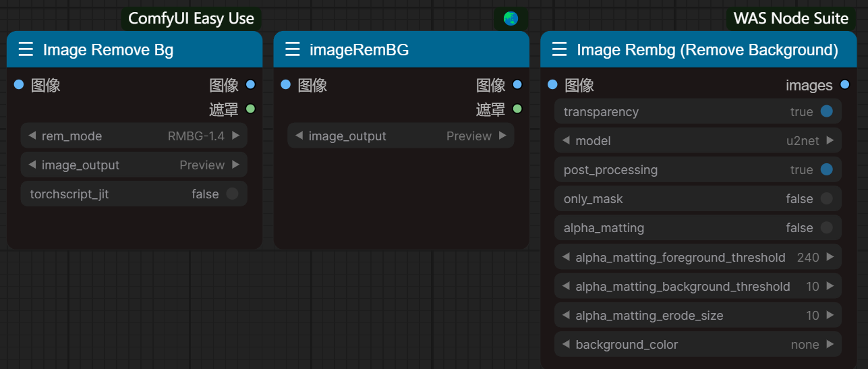Turn off post_processing toggle
This screenshot has width=868, height=369.
tap(826, 170)
